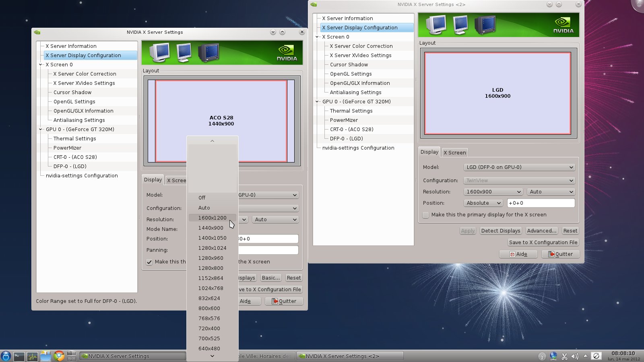Select Auto in resolution list
This screenshot has height=362, width=644.
click(x=213, y=208)
